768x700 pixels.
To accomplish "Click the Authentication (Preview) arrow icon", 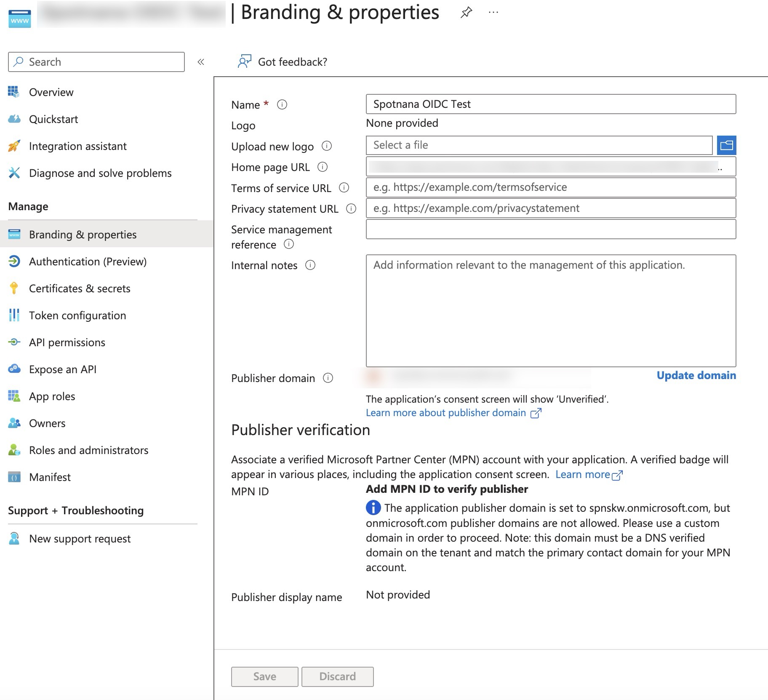I will pos(14,261).
